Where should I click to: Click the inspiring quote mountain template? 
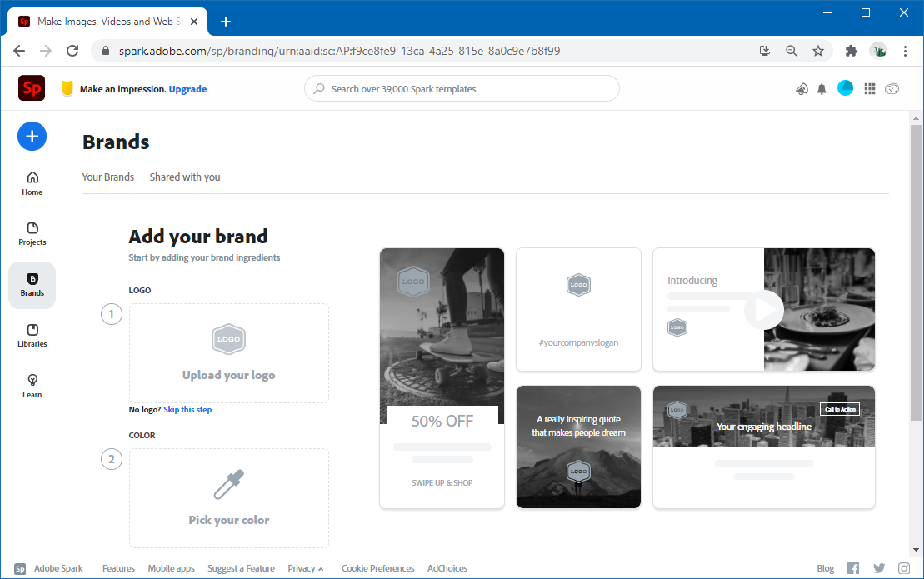(579, 447)
